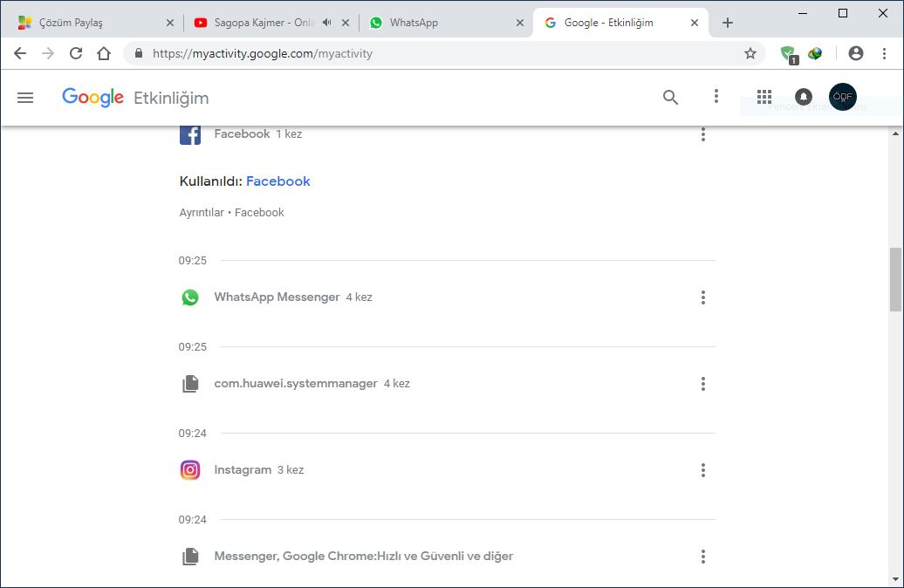904x588 pixels.
Task: Open options for Facebook entry
Action: [x=702, y=134]
